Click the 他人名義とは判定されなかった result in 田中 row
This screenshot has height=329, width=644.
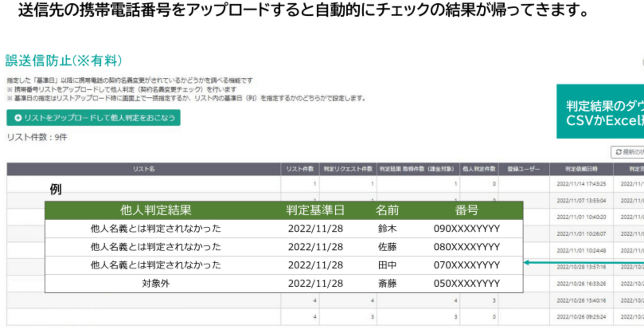(x=156, y=265)
